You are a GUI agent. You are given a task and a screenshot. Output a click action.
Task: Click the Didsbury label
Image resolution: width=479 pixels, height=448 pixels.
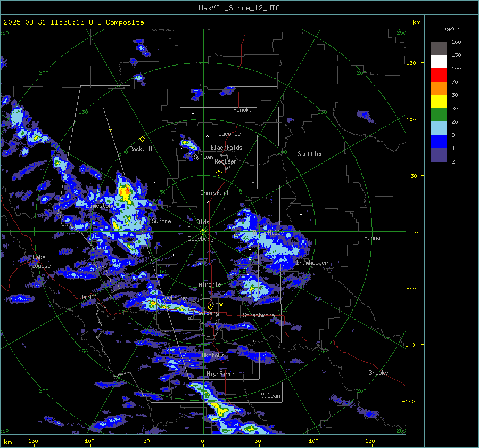pos(201,239)
